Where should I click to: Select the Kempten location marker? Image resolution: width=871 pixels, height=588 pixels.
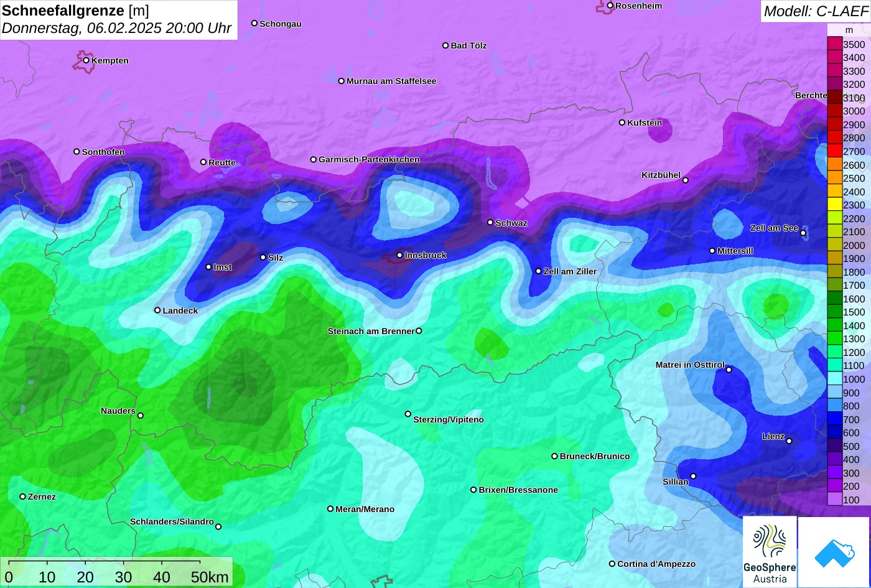[86, 60]
